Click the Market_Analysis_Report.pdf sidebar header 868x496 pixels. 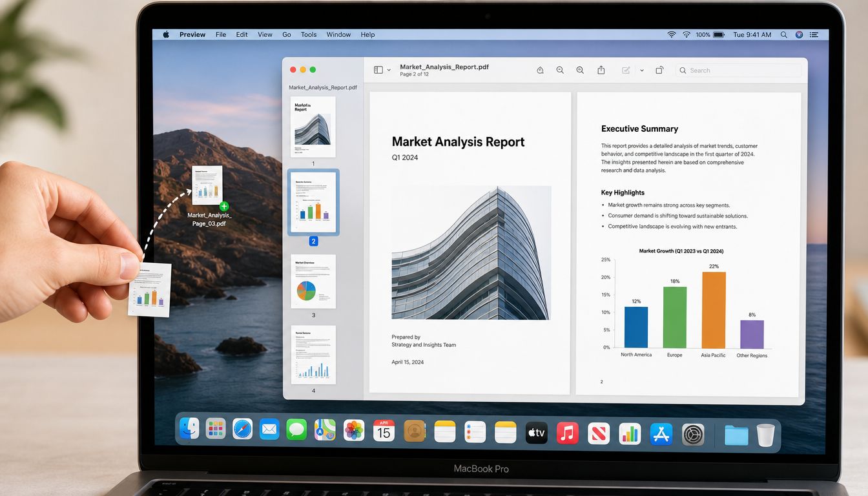[323, 87]
